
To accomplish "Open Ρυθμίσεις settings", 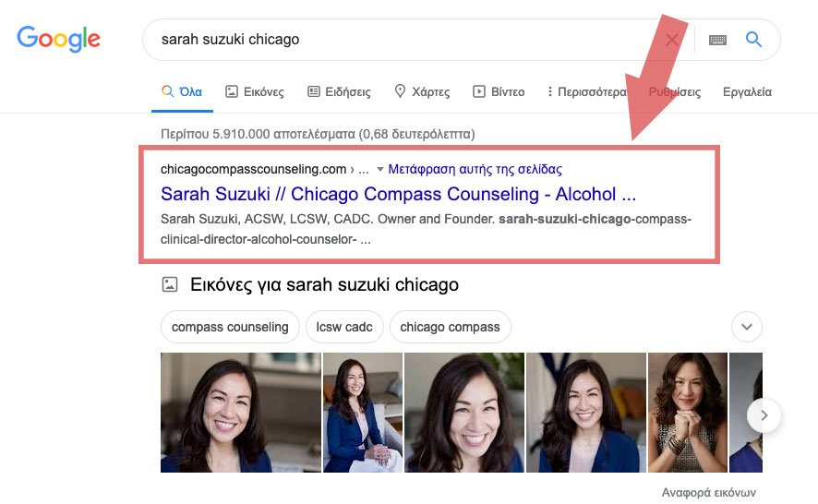I will pyautogui.click(x=675, y=91).
